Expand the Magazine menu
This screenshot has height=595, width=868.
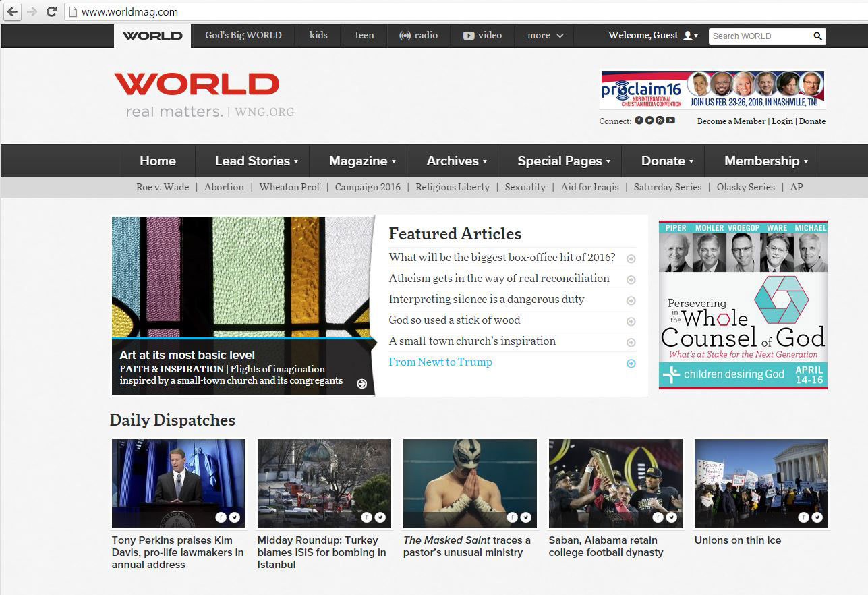pyautogui.click(x=362, y=161)
